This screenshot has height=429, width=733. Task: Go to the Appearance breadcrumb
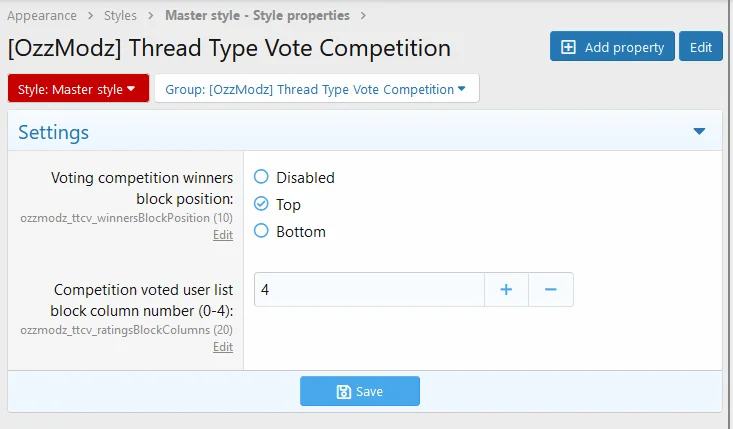click(43, 15)
